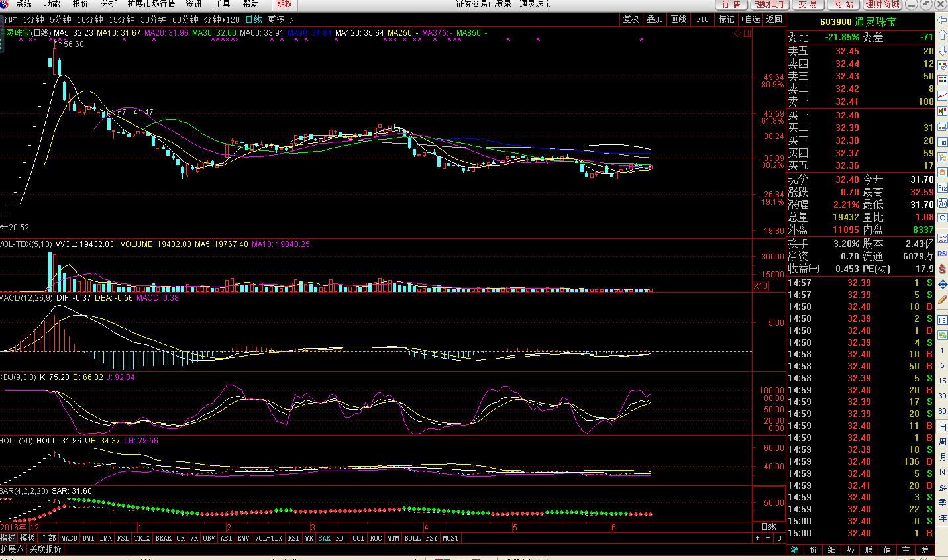
Task: Select the BOLL indicator tab
Action: tap(412, 538)
